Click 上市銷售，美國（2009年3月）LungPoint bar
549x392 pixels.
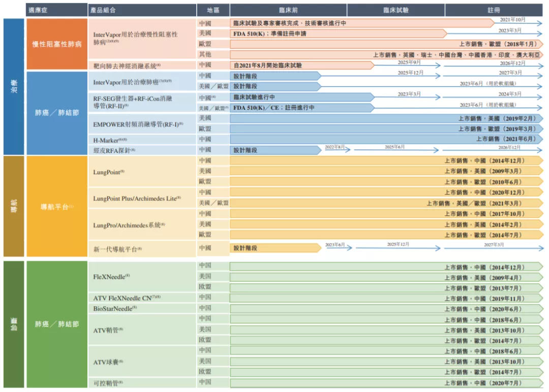click(386, 171)
